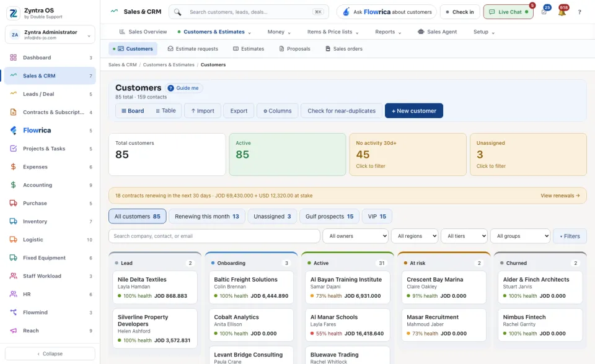The width and height of the screenshot is (595, 364).
Task: Click the Accounting dollar icon
Action: (13, 185)
